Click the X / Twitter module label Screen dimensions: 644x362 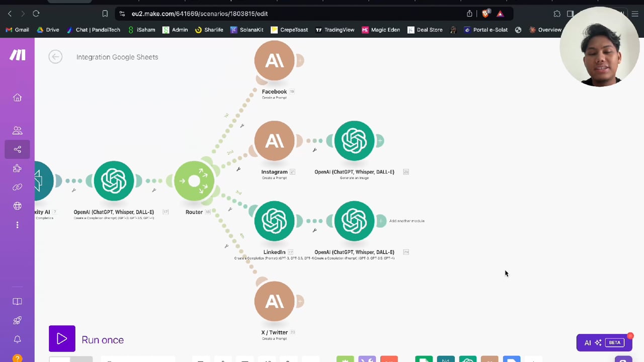pyautogui.click(x=274, y=333)
